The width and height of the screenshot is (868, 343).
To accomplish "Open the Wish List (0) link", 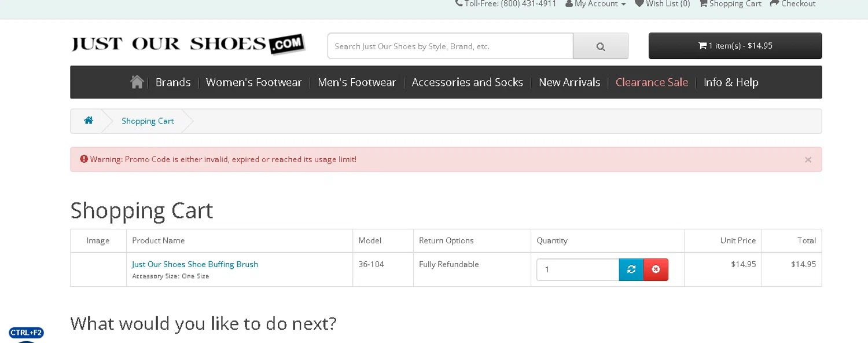I will 662,4.
